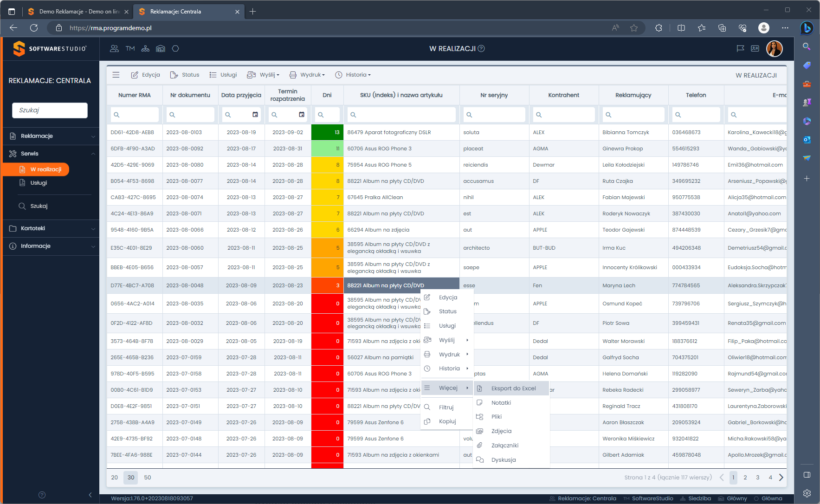This screenshot has width=820, height=504.
Task: Click the flag icon in top header
Action: [740, 49]
